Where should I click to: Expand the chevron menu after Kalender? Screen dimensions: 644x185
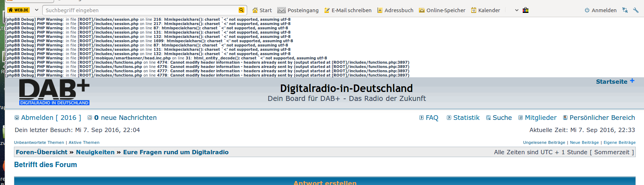pyautogui.click(x=517, y=10)
